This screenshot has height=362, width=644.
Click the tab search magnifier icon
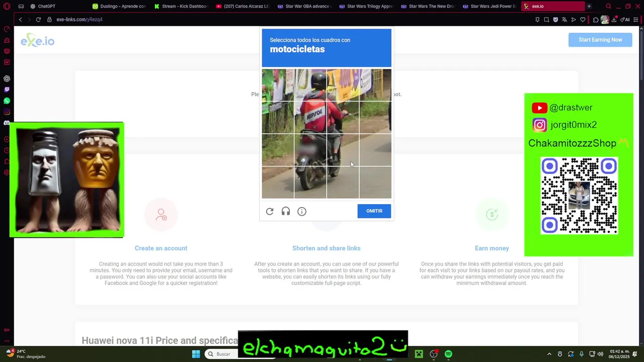coord(608,6)
